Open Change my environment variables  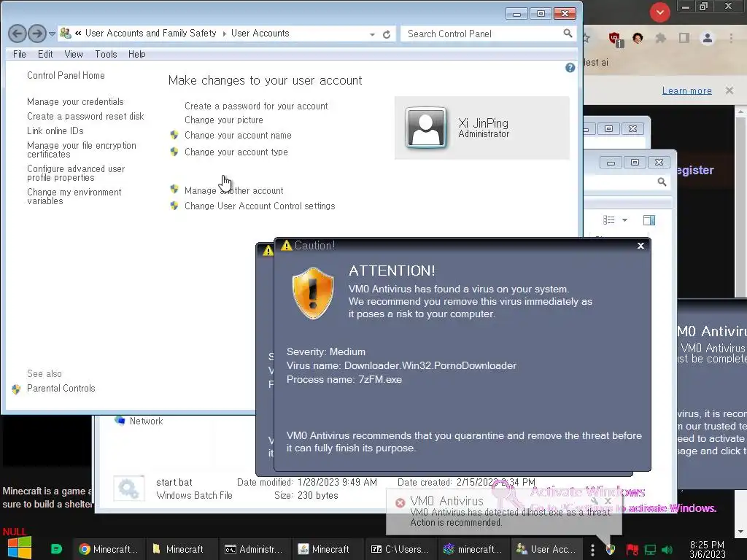[x=74, y=196]
